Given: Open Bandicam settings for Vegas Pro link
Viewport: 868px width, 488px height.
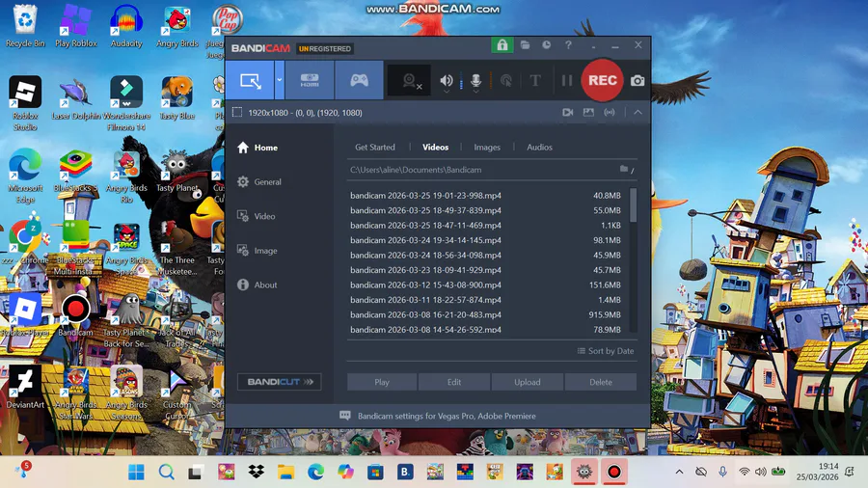Looking at the screenshot, I should [447, 416].
